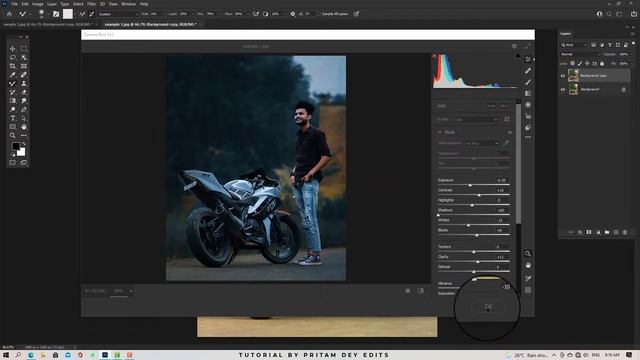Viewport: 640px width, 360px height.
Task: Select the Rectangle shape tool
Action: pyautogui.click(x=13, y=127)
